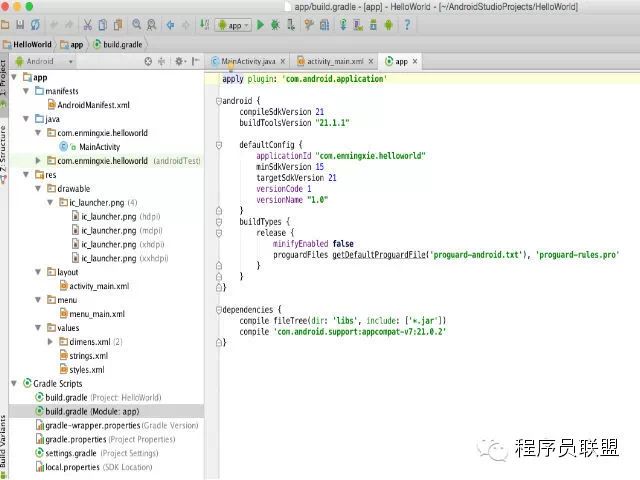Image resolution: width=640 pixels, height=480 pixels.
Task: Expand the dimens.xml (2) node
Action: tap(50, 342)
